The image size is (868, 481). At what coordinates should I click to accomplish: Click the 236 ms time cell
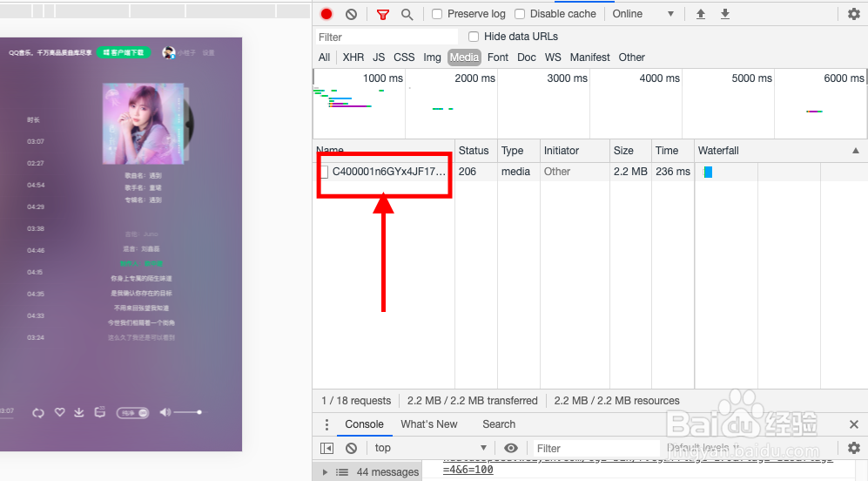click(x=673, y=172)
